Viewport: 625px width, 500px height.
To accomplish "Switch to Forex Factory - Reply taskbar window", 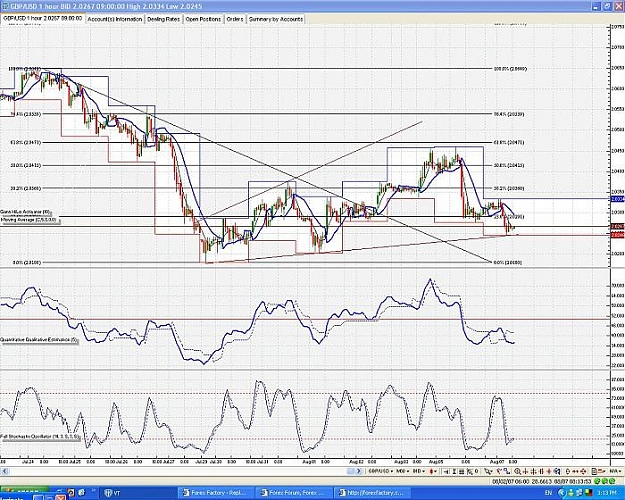I will click(x=216, y=493).
